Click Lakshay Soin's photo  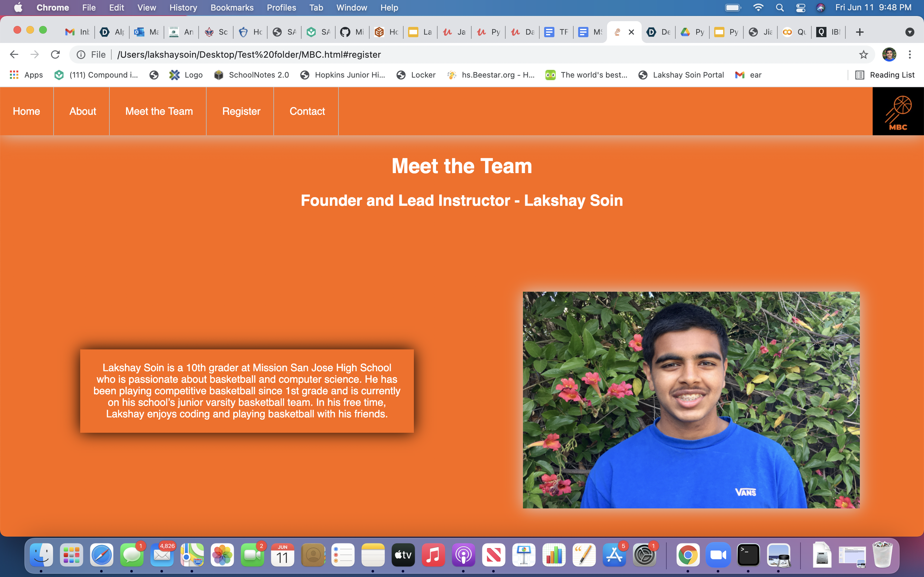[691, 399]
